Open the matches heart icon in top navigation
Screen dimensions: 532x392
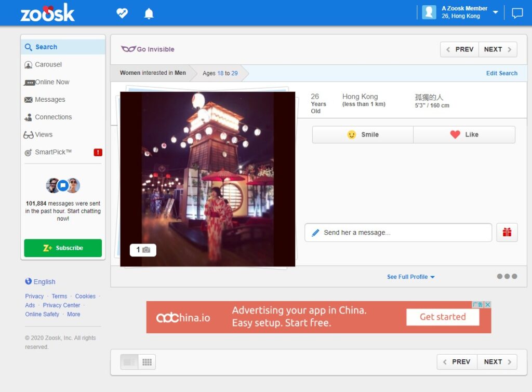point(122,13)
